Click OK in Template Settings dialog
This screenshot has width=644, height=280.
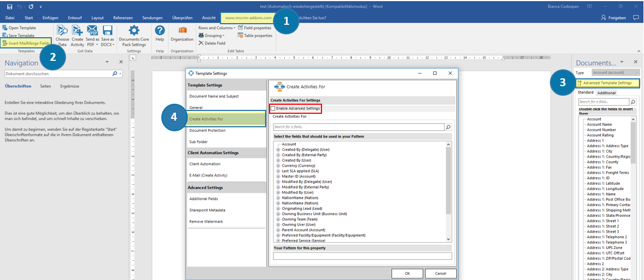[x=407, y=273]
